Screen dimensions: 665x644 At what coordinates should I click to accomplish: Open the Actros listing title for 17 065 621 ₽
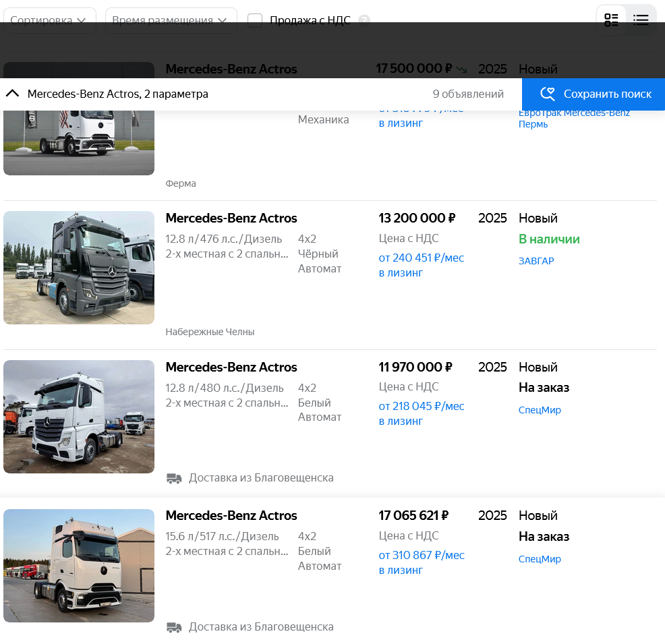tap(231, 515)
